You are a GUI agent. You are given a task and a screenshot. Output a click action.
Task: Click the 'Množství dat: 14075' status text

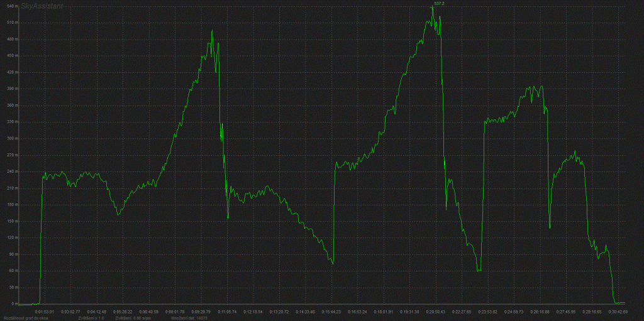[x=189, y=318]
